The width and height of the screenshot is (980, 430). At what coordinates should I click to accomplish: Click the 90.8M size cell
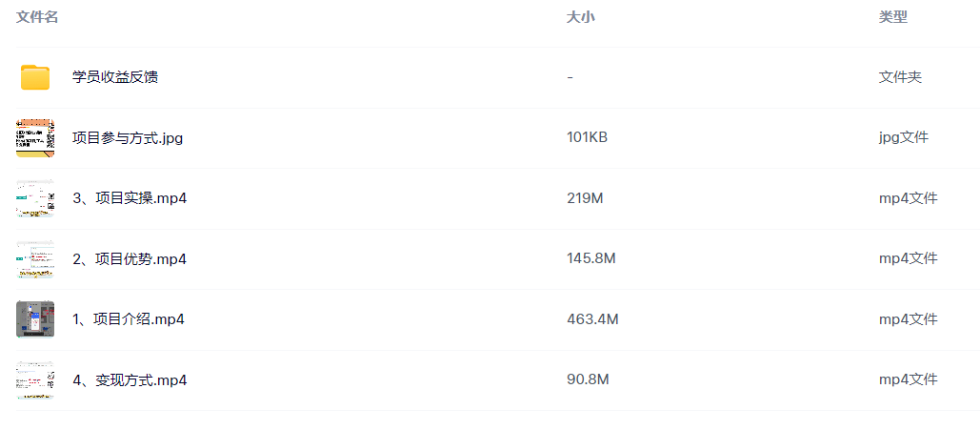tap(588, 380)
